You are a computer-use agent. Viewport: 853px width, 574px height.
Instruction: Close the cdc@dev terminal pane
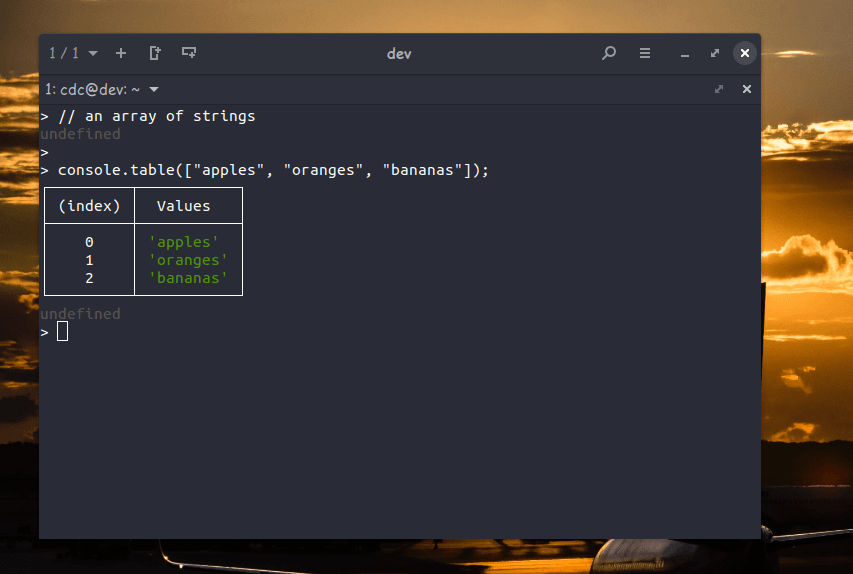[x=746, y=89]
